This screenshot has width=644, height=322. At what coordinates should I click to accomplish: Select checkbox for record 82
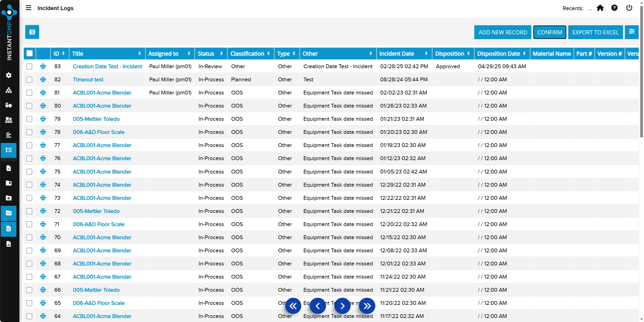pos(29,80)
